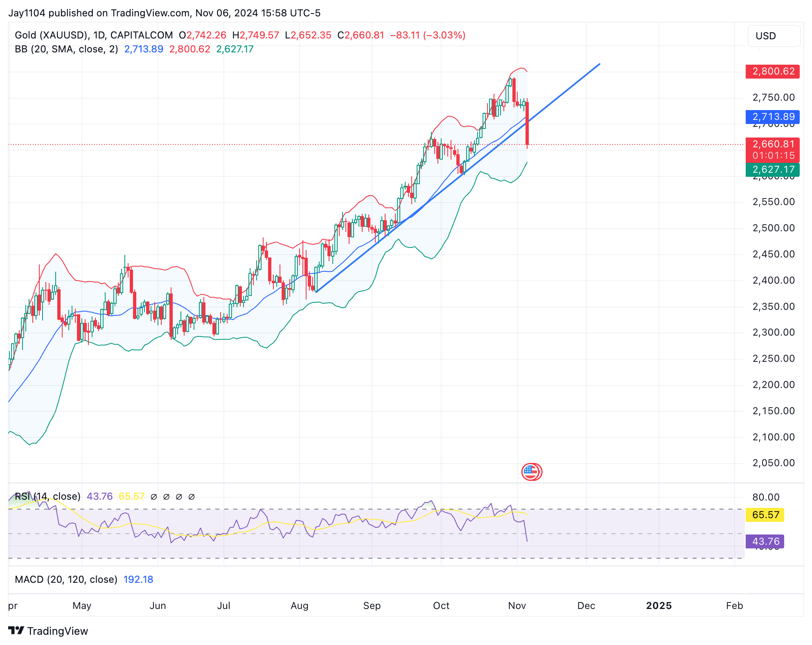Click the red 2,800.62 upper band price label
This screenshot has width=812, height=645.
[x=773, y=71]
